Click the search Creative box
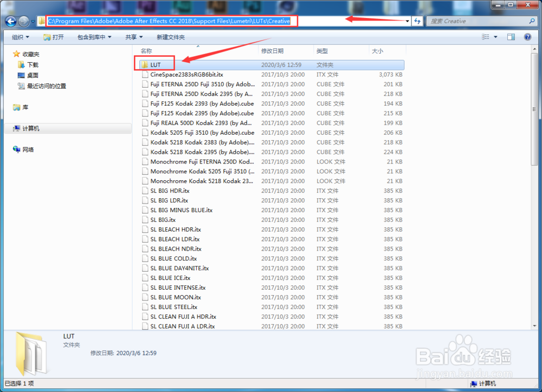This screenshot has width=542, height=392. (481, 21)
